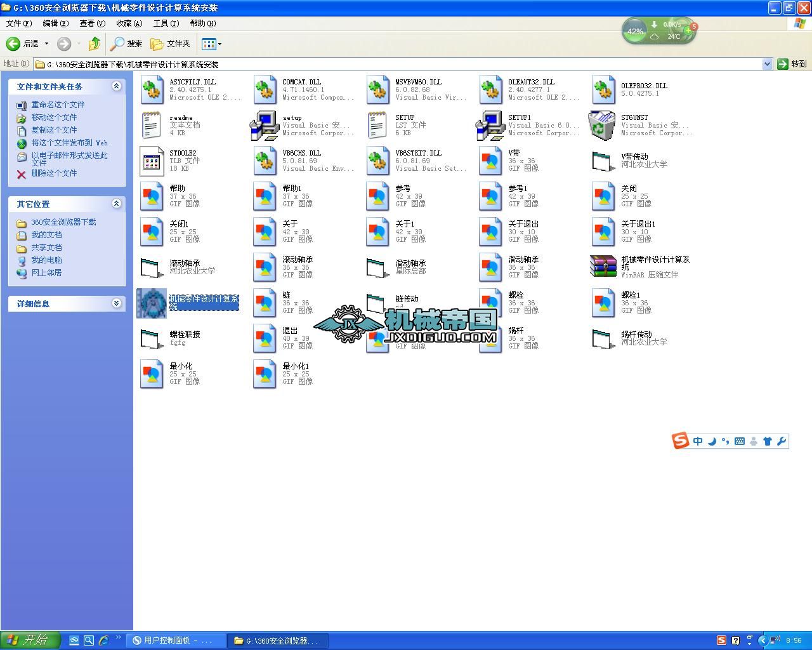Select the VB6CHS.DLL file icon
812x650 pixels.
click(265, 161)
